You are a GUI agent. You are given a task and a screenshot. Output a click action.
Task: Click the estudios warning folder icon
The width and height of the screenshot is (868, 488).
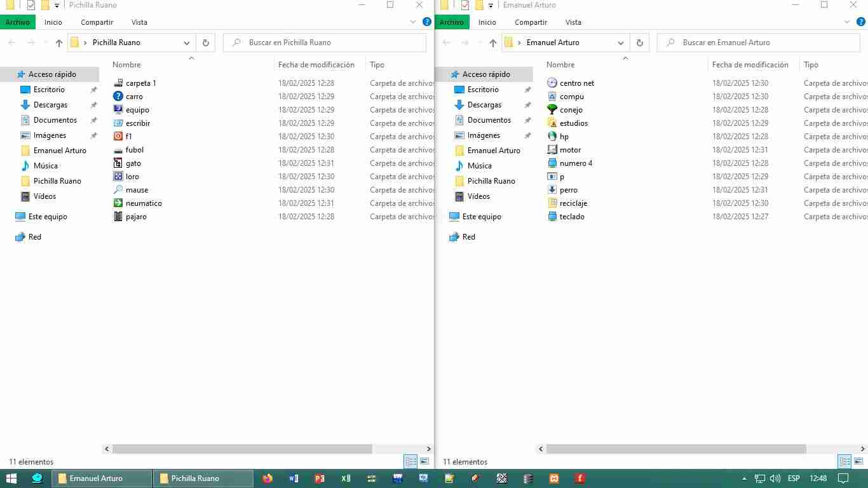coord(552,123)
